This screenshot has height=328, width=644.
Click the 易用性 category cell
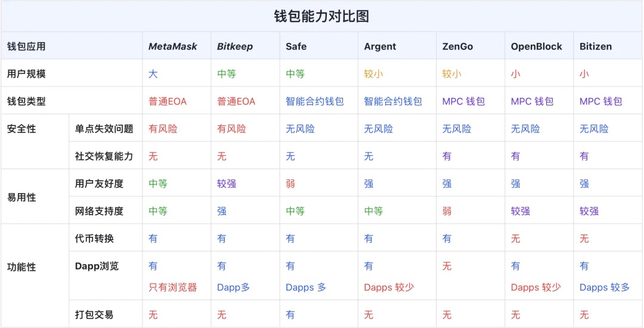tap(21, 197)
